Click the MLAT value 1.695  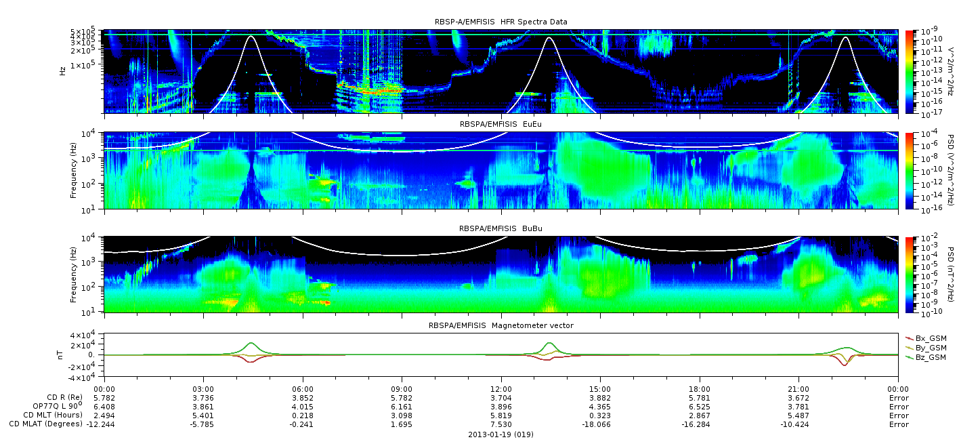tap(402, 424)
